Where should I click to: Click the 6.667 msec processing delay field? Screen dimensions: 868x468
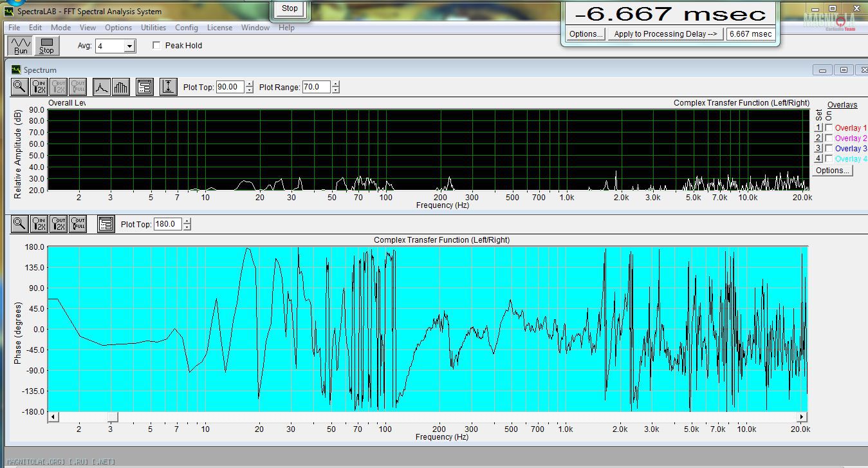[751, 34]
